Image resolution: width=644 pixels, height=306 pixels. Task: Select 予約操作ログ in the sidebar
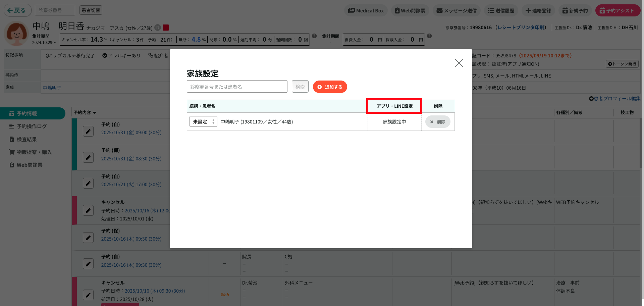pyautogui.click(x=32, y=126)
